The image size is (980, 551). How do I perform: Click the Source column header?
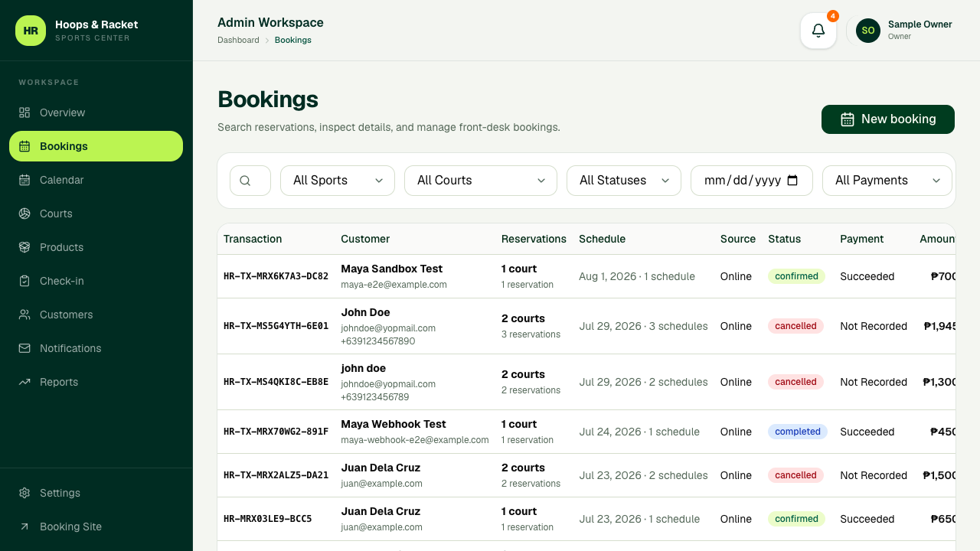738,239
